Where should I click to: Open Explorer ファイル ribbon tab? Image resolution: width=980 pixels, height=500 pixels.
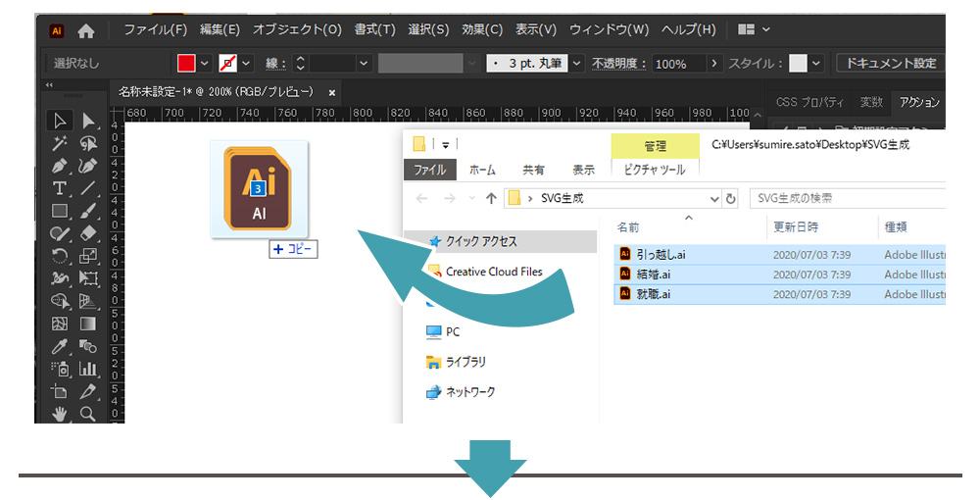click(x=430, y=170)
